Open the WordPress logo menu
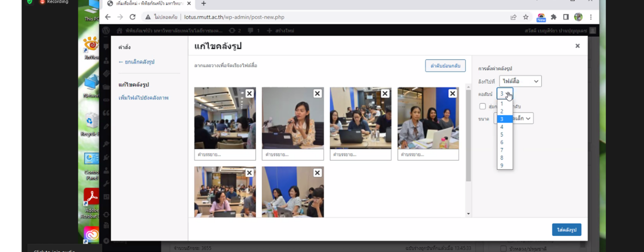Screen dimensions: 644x252 point(106,30)
